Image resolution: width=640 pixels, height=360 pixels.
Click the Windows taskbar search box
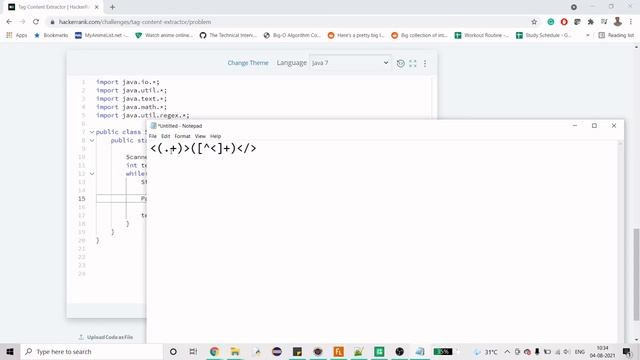pos(92,351)
